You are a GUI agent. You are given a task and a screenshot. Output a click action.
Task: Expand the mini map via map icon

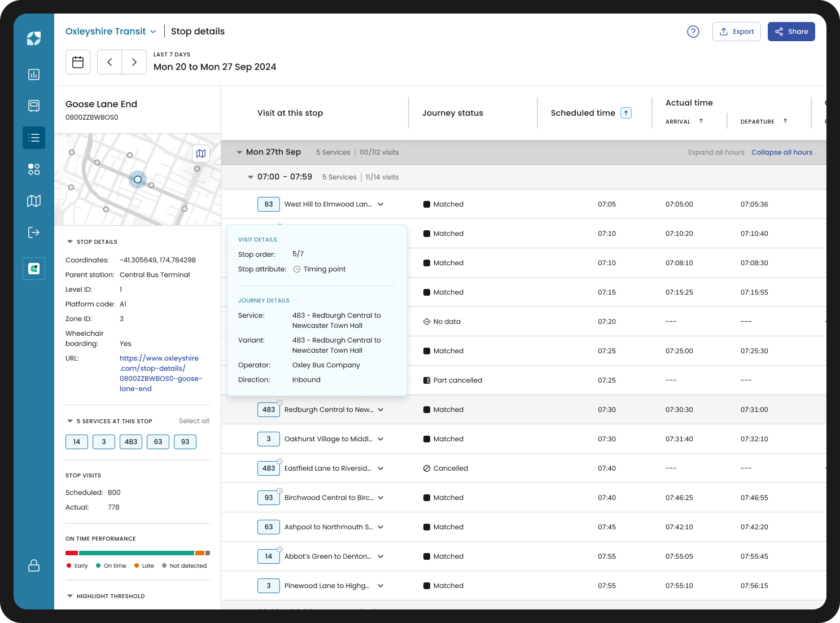(x=201, y=153)
